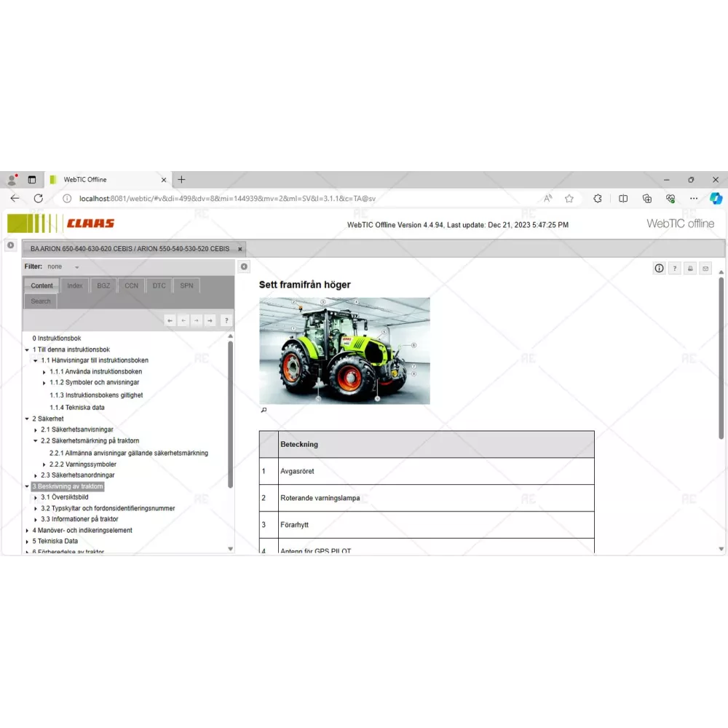Viewport: 728px width, 728px height.
Task: Add page to favorites with star icon
Action: pos(569,198)
